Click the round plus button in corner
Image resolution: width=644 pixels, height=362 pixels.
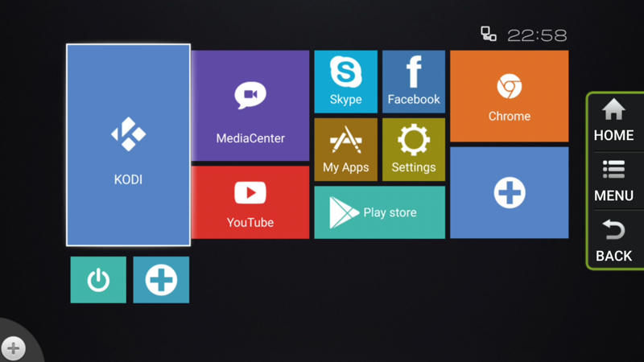pyautogui.click(x=13, y=348)
